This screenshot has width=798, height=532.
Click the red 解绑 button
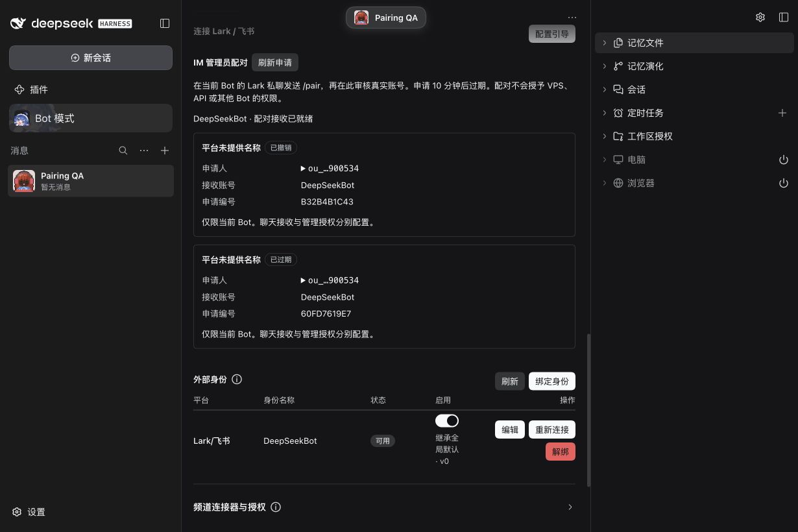[x=561, y=452]
